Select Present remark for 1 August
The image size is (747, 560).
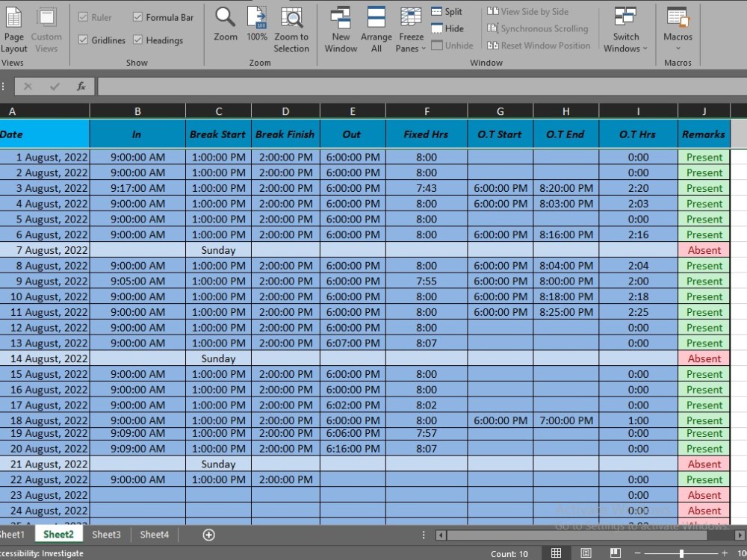click(x=704, y=157)
